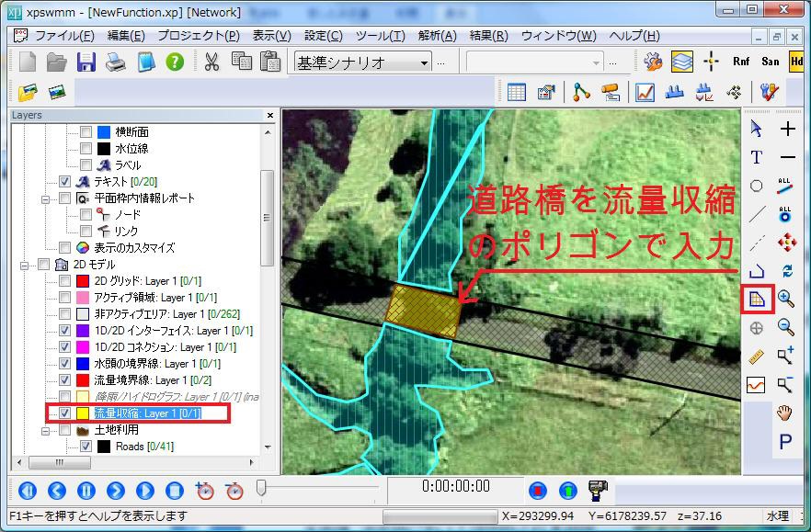This screenshot has height=532, width=811.
Task: Enable 2D グリッド layer checkbox
Action: pyautogui.click(x=64, y=281)
